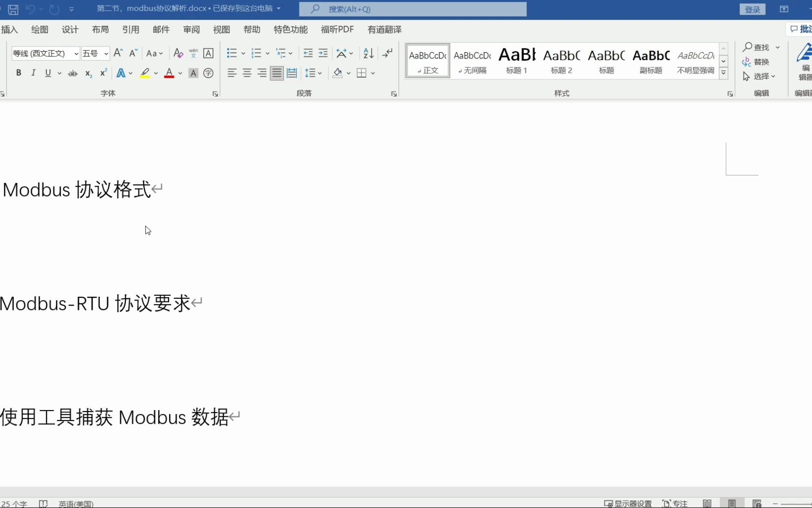Switch to the 布局 tab
The height and width of the screenshot is (508, 812).
coord(100,30)
